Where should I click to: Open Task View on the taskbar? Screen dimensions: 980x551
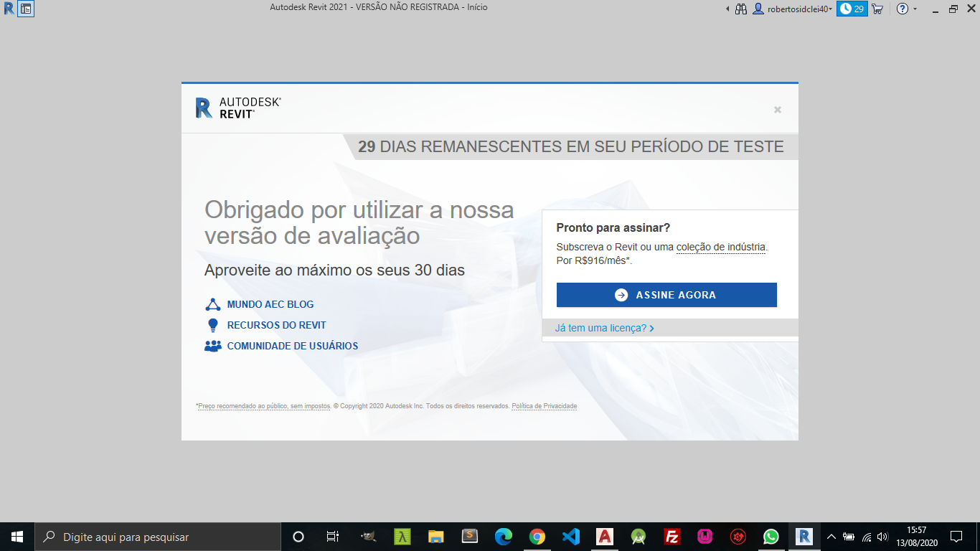point(332,537)
